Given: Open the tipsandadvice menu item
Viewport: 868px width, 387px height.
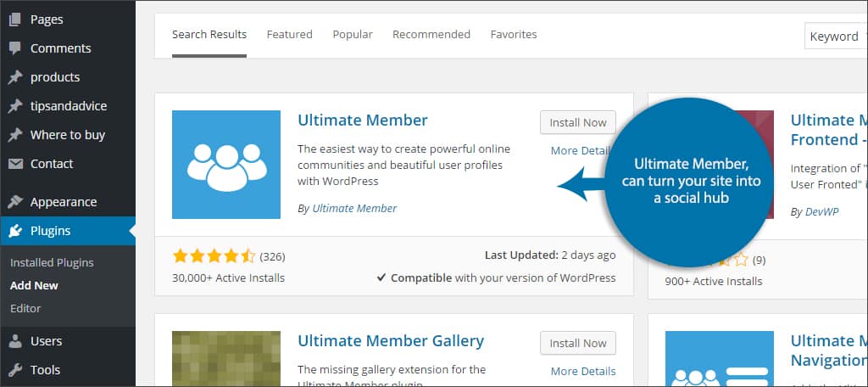Looking at the screenshot, I should [x=68, y=106].
